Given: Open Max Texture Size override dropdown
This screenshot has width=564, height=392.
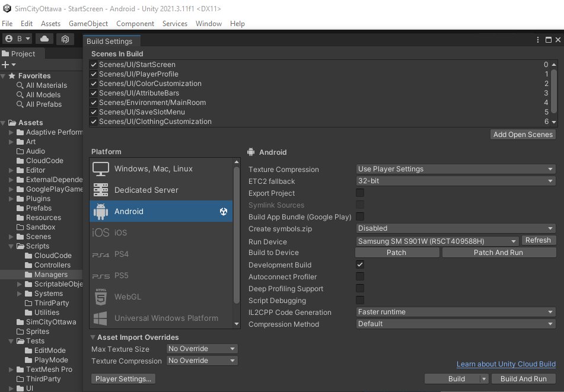Looking at the screenshot, I should 202,349.
